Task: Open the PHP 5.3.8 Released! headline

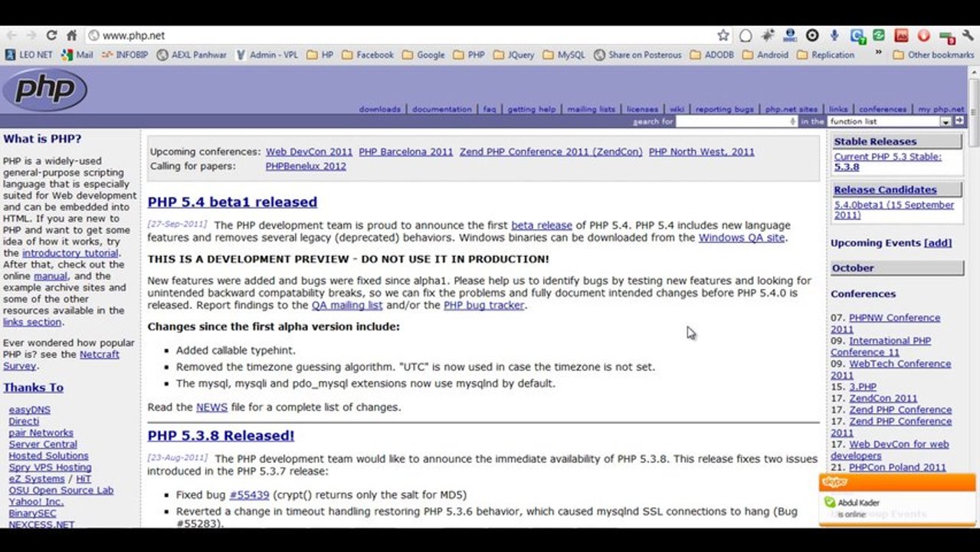Action: coord(221,435)
